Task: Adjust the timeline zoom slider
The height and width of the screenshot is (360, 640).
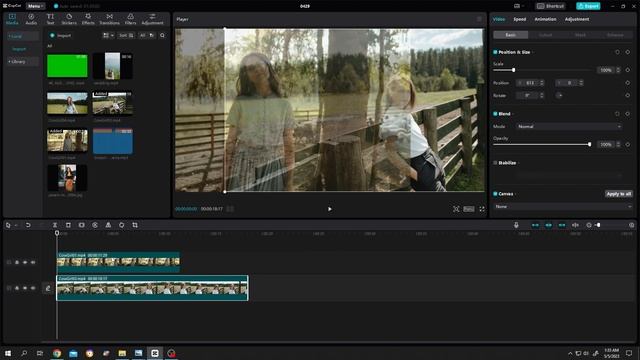Action: click(x=598, y=225)
